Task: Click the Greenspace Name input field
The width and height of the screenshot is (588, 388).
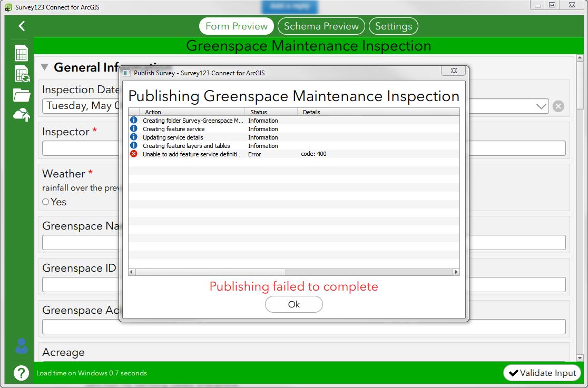Action: 304,243
